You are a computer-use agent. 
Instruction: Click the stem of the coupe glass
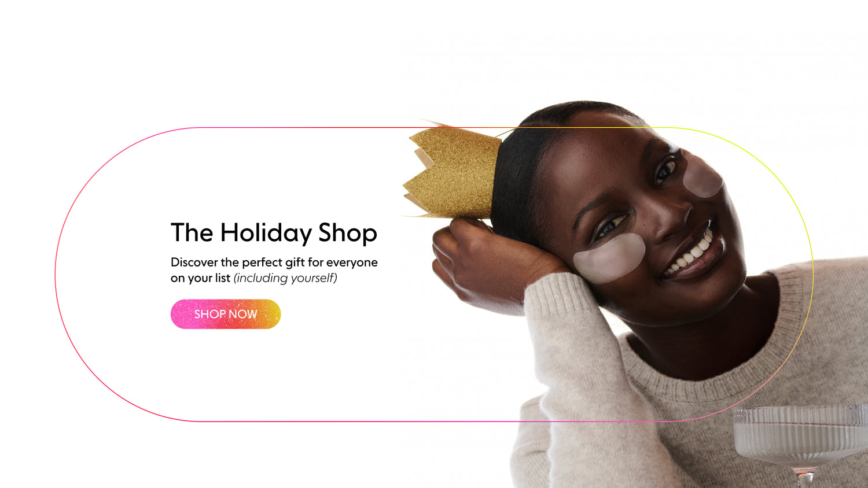pyautogui.click(x=804, y=478)
